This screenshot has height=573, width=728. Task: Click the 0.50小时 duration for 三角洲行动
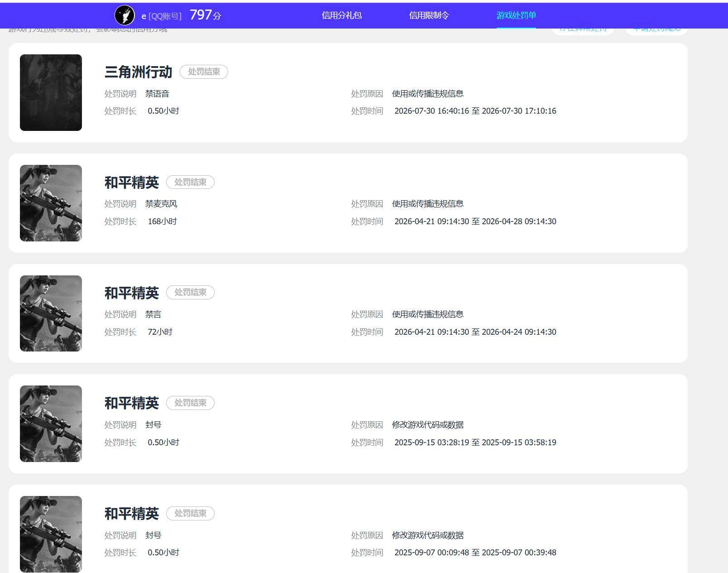point(163,111)
